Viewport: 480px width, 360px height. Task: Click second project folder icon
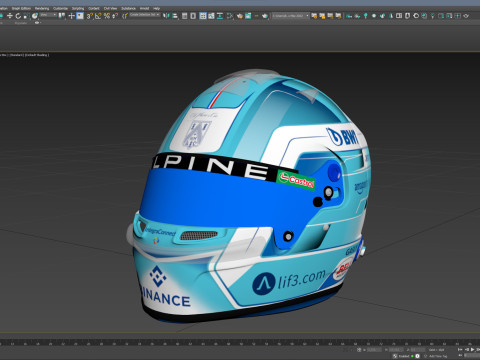(x=322, y=16)
